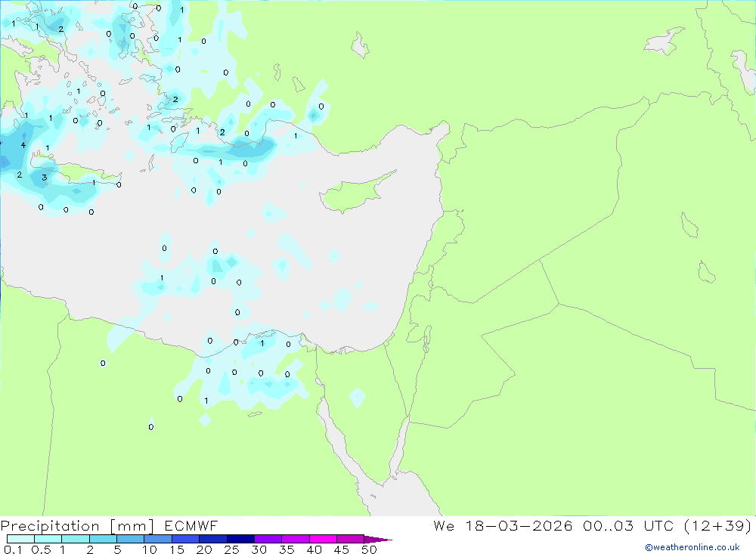756x554 pixels.
Task: Select the 'ECMWF' model label
Action: (x=191, y=525)
